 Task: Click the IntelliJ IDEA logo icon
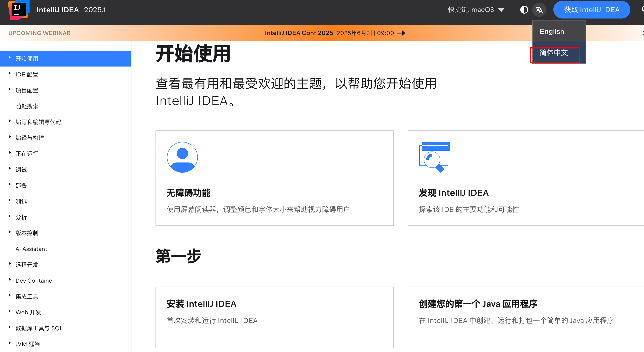click(x=19, y=9)
